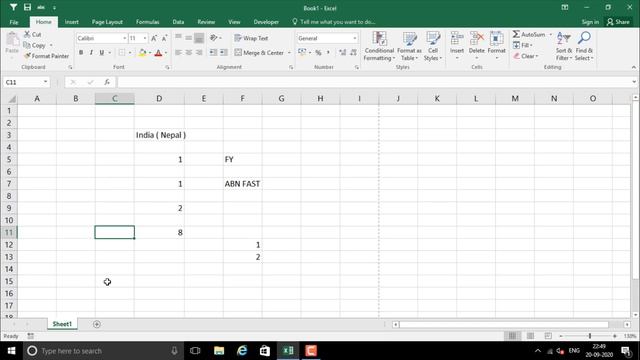Click the Fill Color yellow swatch
Screen dimensions: 640x360
pos(142,53)
